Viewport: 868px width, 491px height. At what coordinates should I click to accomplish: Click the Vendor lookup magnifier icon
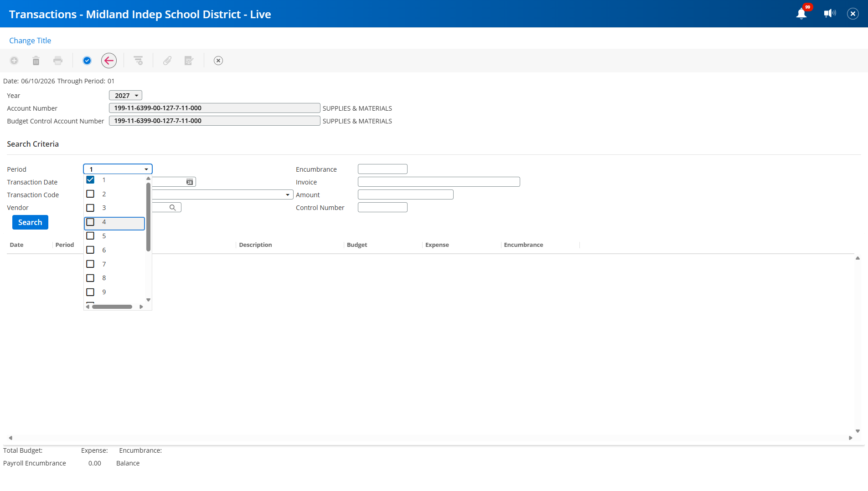[173, 208]
